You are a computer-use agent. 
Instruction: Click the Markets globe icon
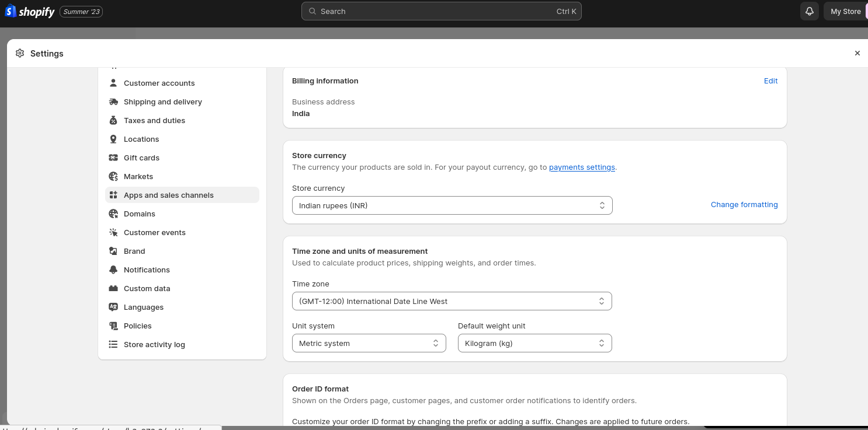pos(113,176)
